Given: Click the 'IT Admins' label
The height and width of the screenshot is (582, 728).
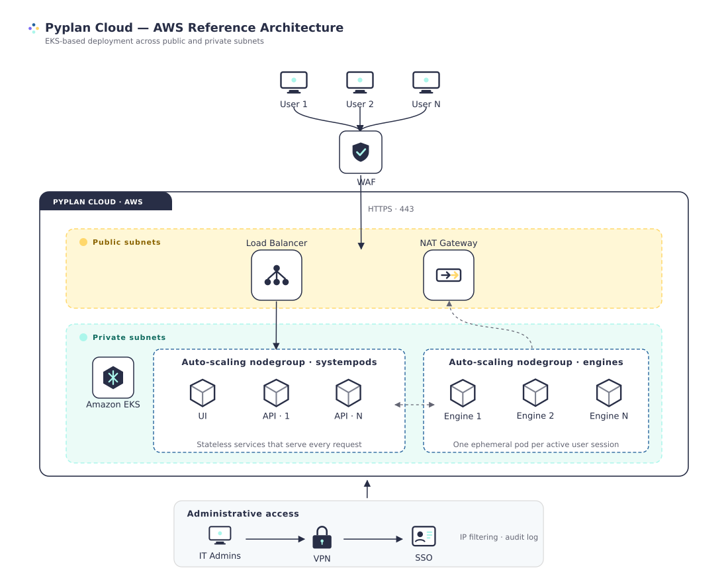Looking at the screenshot, I should tap(220, 556).
